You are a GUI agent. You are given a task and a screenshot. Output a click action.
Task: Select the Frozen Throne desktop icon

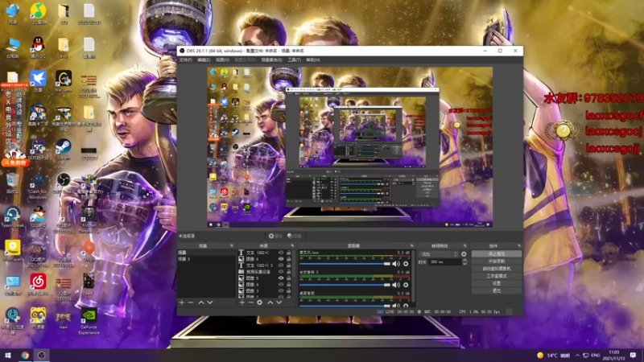(x=89, y=220)
